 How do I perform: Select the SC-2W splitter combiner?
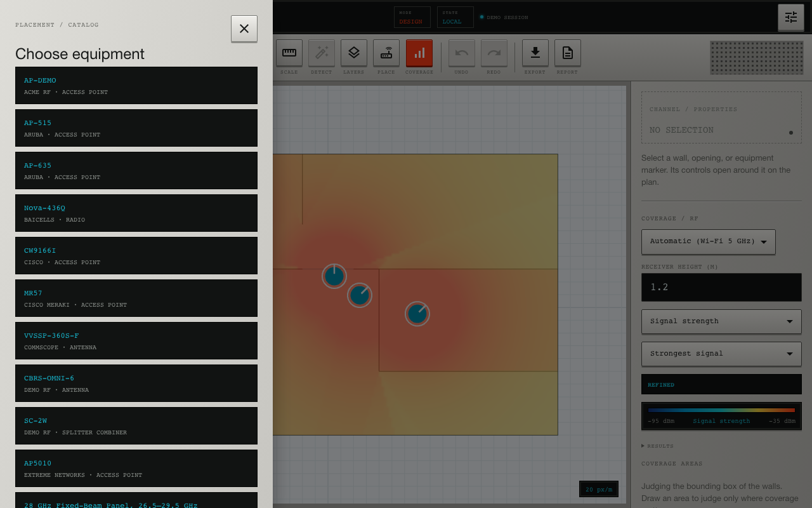(x=136, y=425)
